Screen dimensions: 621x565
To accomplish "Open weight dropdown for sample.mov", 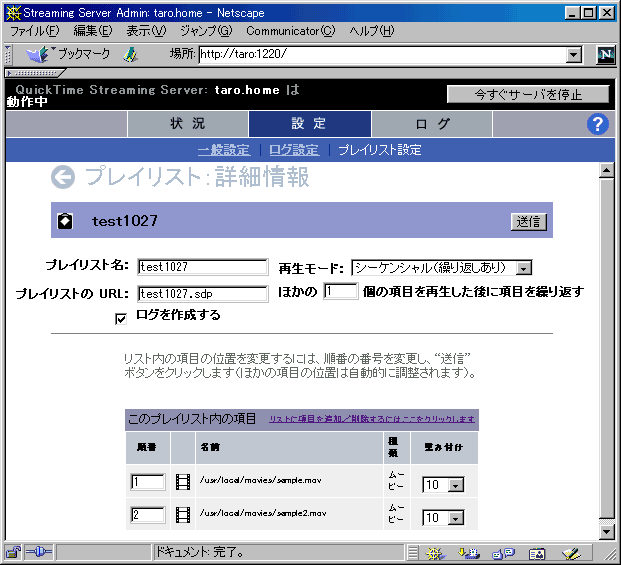I will (x=457, y=485).
